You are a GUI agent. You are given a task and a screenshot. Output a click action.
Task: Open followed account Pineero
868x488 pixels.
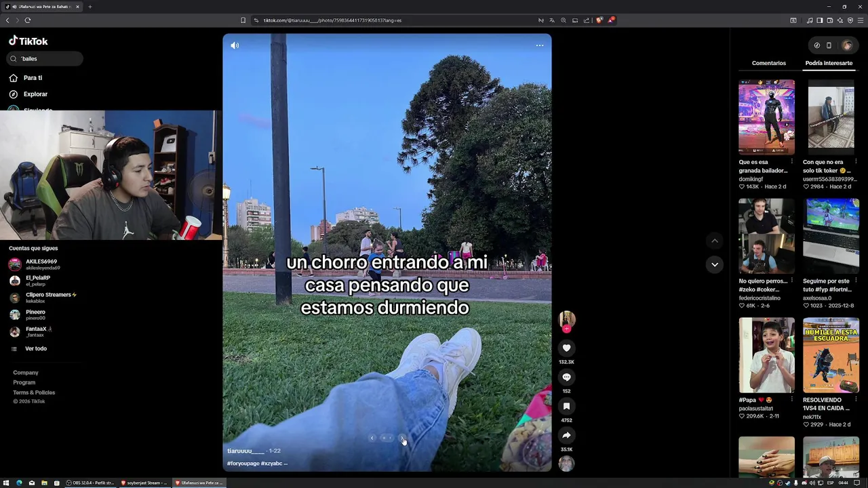tap(35, 314)
